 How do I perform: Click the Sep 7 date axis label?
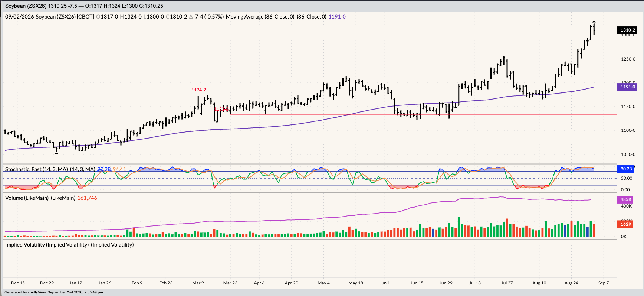pyautogui.click(x=604, y=283)
